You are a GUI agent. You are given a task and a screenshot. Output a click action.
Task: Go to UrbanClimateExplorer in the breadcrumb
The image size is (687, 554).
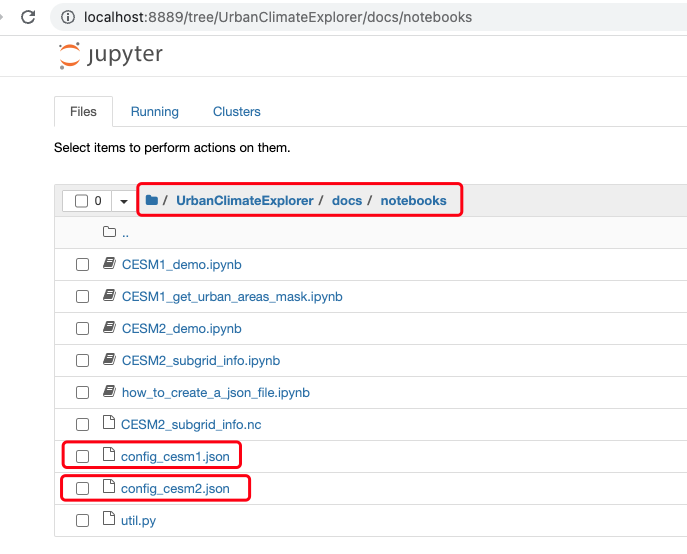(244, 201)
